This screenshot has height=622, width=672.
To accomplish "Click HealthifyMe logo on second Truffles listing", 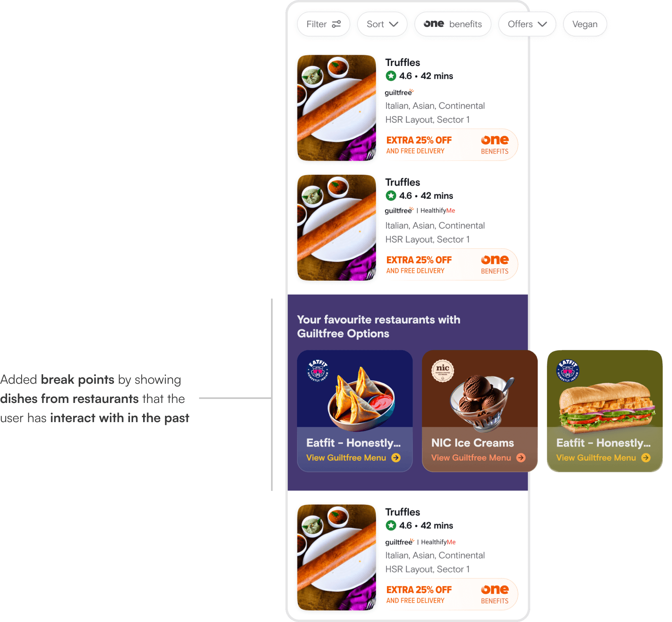I will coord(438,211).
